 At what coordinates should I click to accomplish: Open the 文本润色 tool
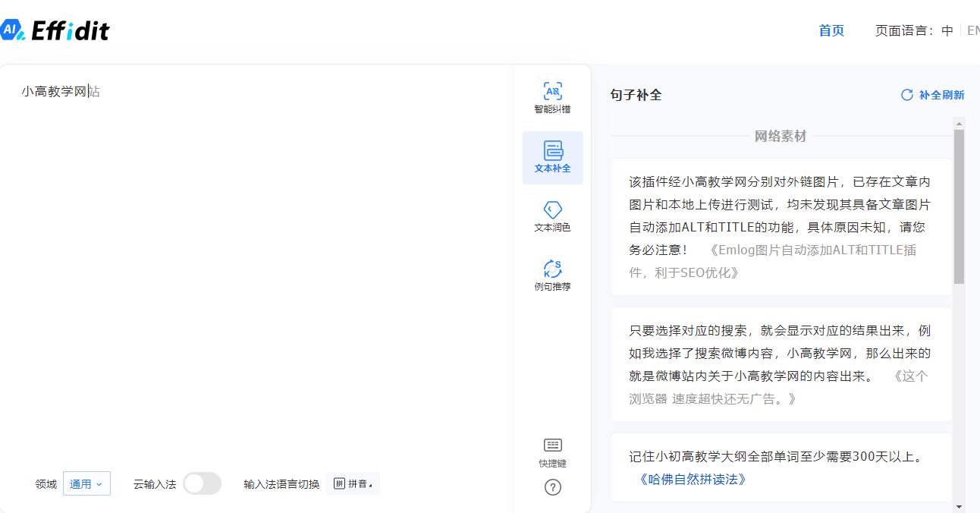click(552, 216)
